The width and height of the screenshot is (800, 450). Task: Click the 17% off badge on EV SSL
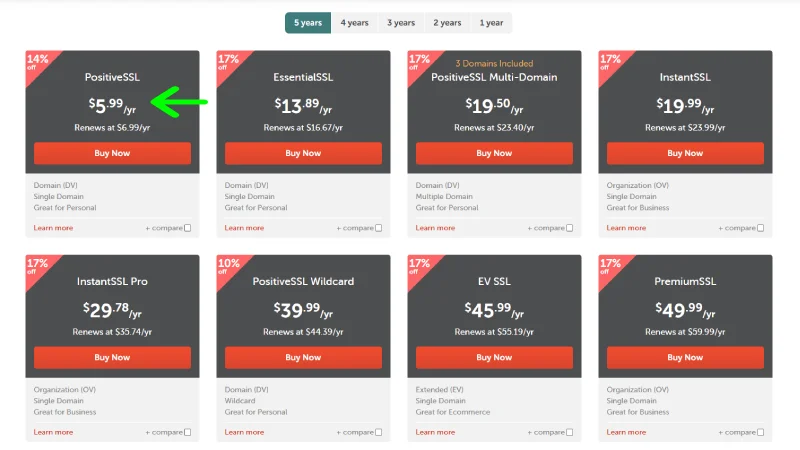pyautogui.click(x=419, y=265)
